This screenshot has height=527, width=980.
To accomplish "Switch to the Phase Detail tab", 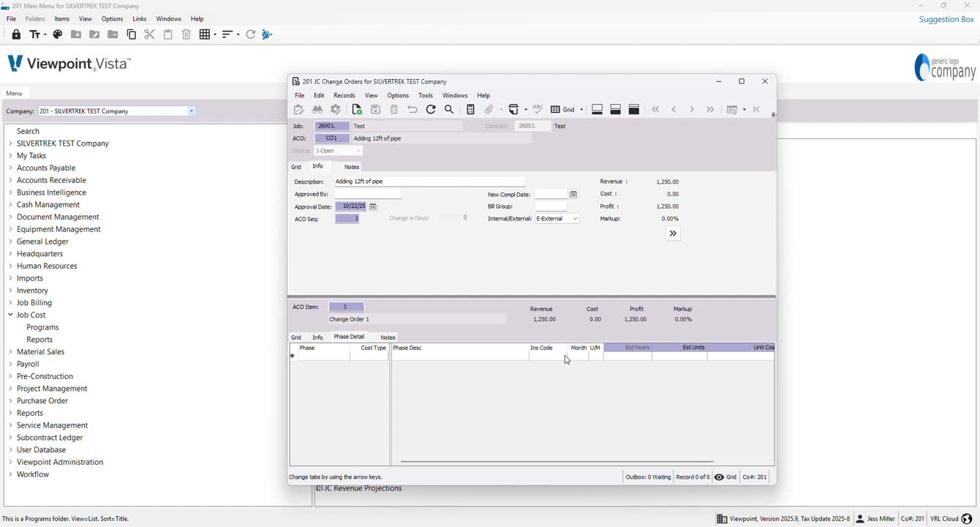I will [349, 337].
